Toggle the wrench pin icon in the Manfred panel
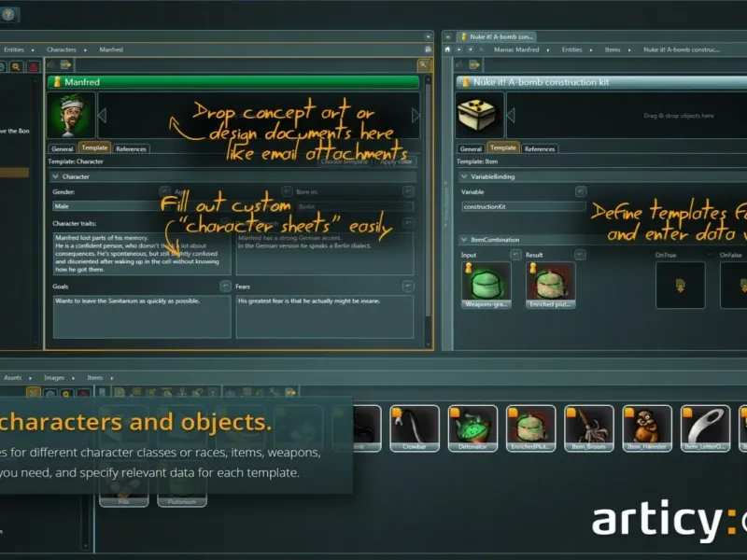The image size is (747, 560). pos(424,65)
